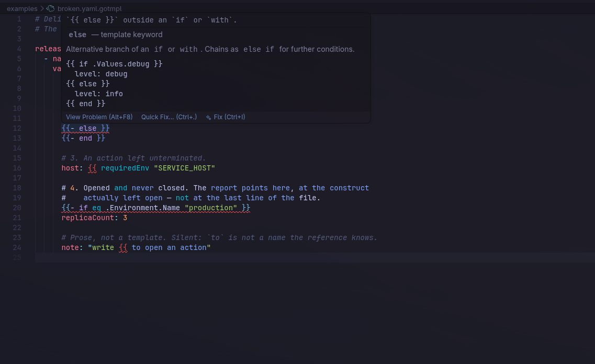This screenshot has width=595, height=364.
Task: Click 'level: debug' in hover example
Action: (101, 74)
